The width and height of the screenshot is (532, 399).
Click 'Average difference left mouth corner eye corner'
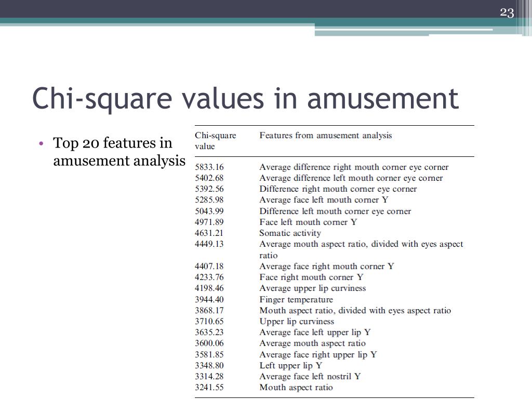(x=351, y=178)
